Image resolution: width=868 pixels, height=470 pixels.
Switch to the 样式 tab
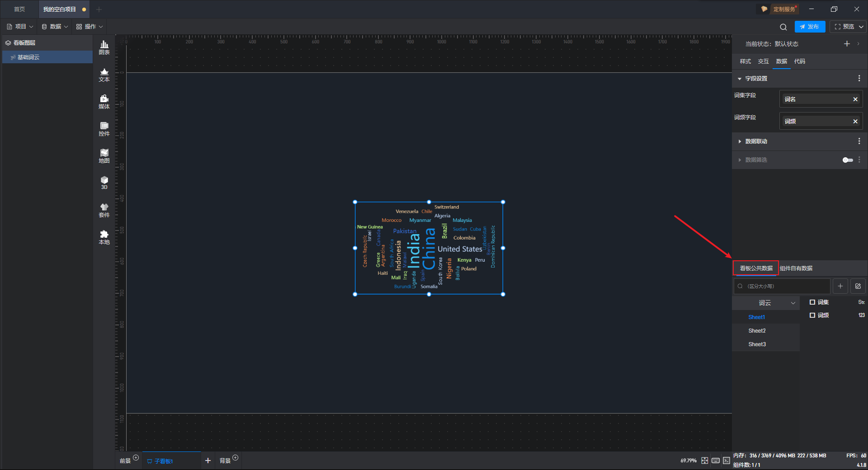pyautogui.click(x=745, y=61)
